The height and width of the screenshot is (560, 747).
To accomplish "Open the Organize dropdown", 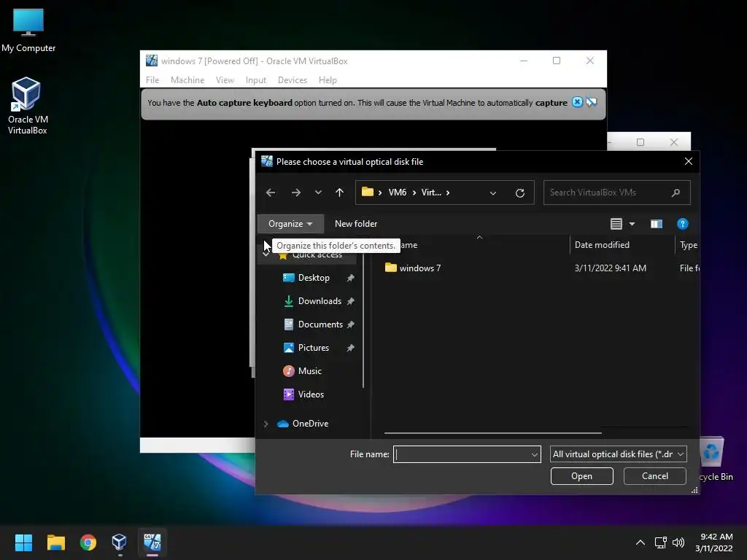I will click(x=290, y=224).
